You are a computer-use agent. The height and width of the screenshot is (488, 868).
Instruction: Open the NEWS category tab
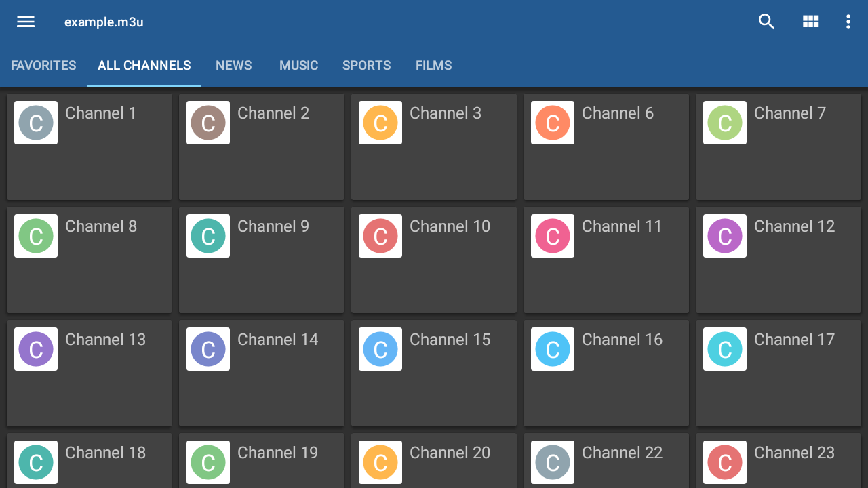[233, 65]
